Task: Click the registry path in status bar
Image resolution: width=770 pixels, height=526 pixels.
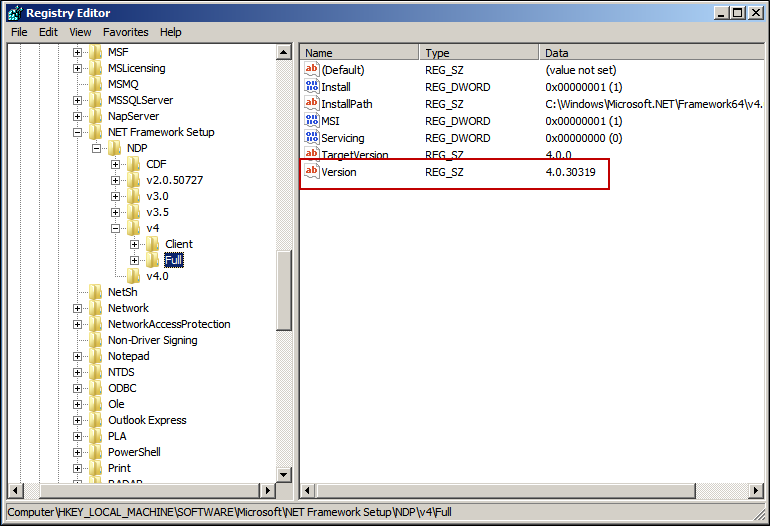Action: tap(229, 512)
